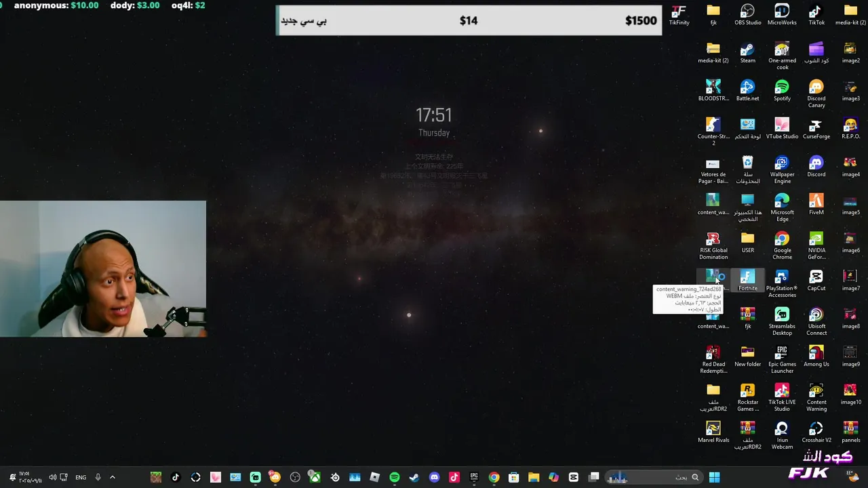This screenshot has width=868, height=488.
Task: Open notifications bell in taskbar
Action: (12, 477)
